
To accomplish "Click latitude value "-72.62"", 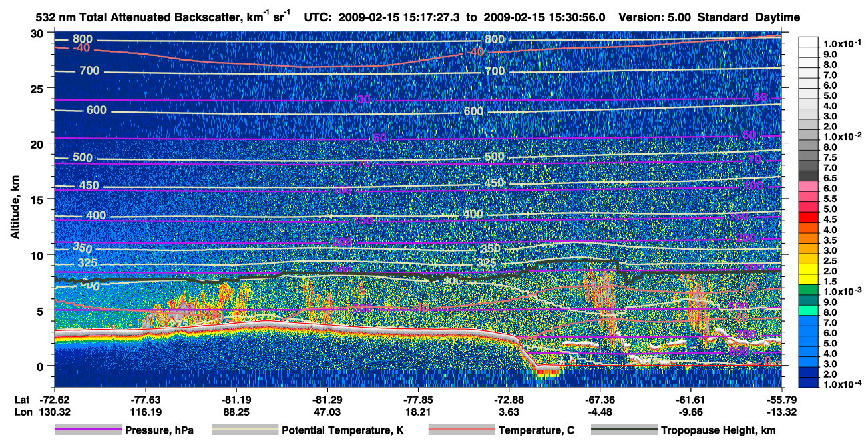I will point(54,400).
